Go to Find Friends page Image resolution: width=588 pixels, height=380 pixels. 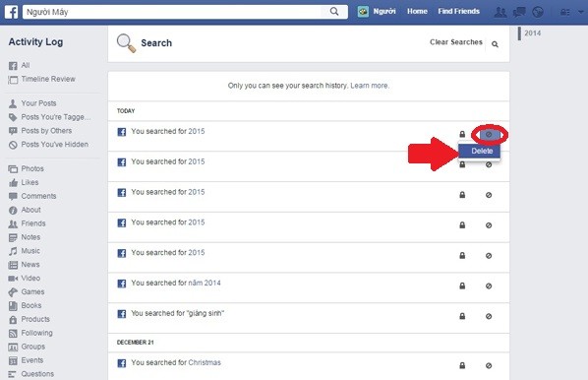(458, 11)
